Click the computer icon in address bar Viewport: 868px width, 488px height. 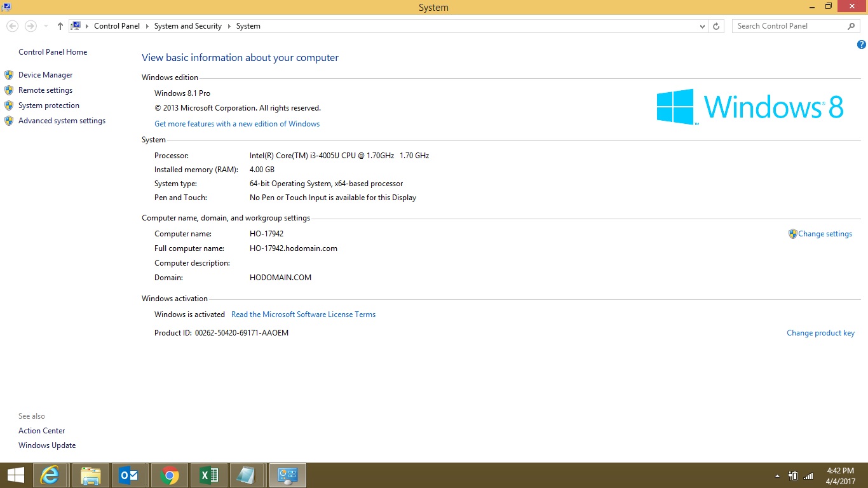[76, 26]
